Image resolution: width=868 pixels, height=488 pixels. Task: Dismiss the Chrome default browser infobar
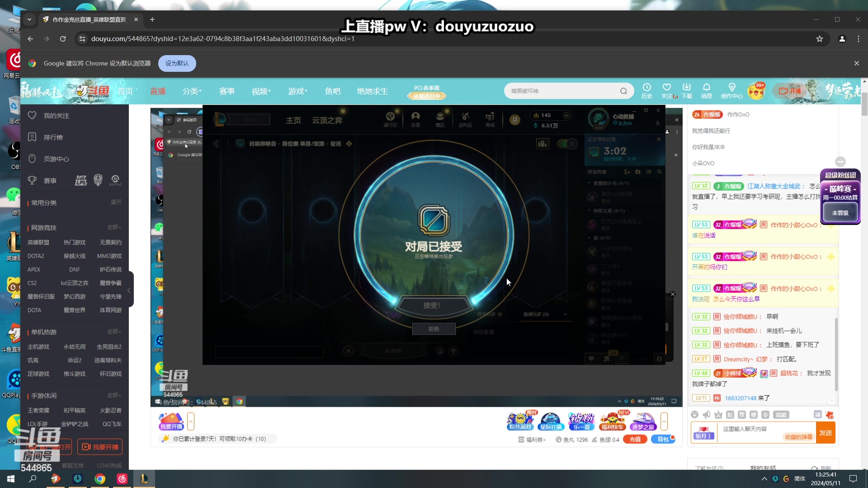(856, 63)
